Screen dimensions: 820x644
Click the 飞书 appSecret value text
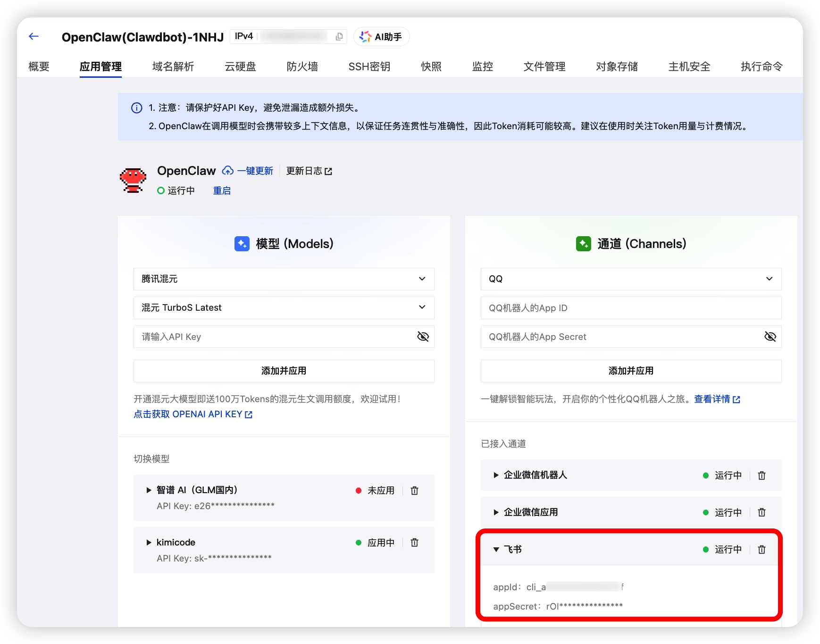(x=584, y=606)
